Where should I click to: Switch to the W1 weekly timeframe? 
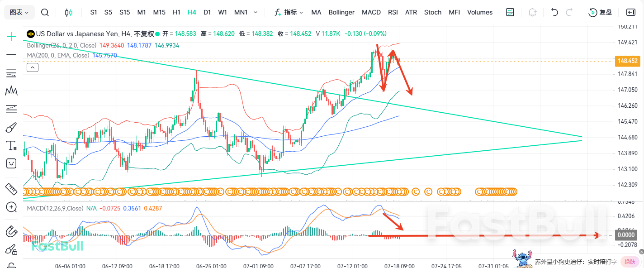(x=223, y=12)
